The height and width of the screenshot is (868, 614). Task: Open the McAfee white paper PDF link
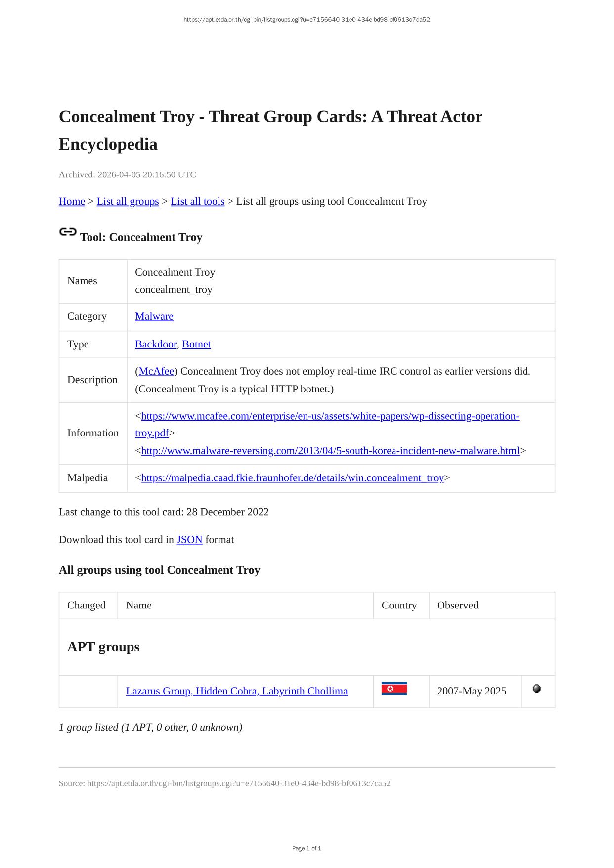point(330,416)
